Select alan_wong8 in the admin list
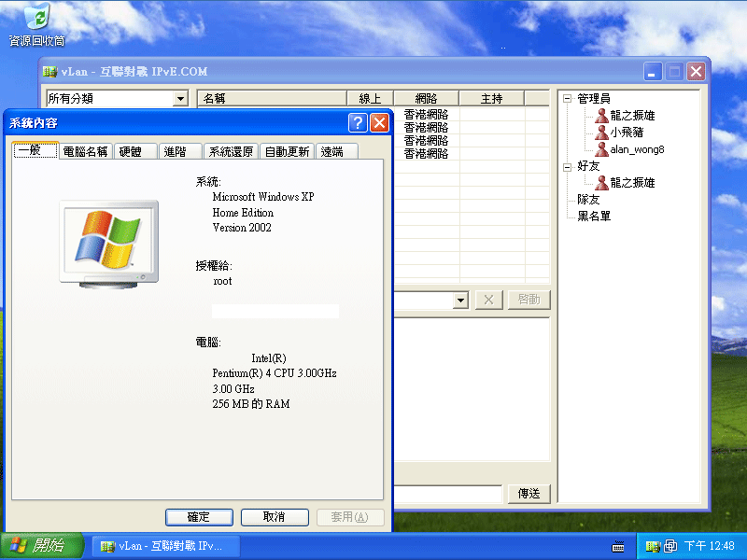Image resolution: width=747 pixels, height=560 pixels. coord(637,149)
